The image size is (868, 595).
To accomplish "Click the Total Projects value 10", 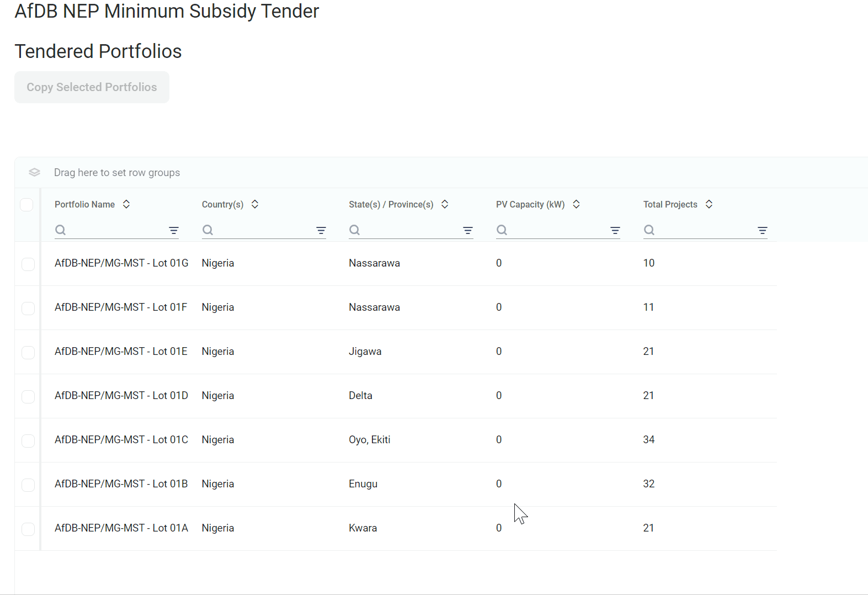I will 649,263.
